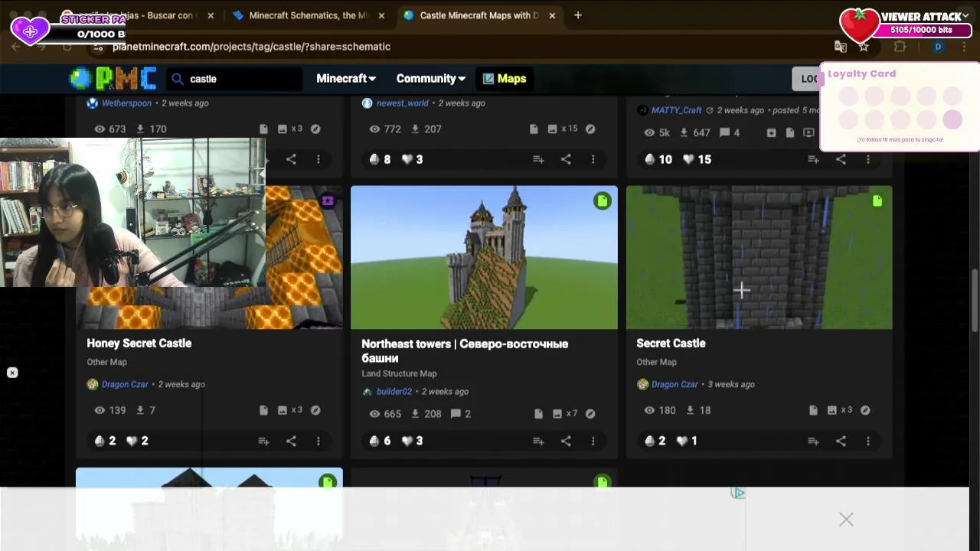Open Northeast towers map title

[x=465, y=350]
